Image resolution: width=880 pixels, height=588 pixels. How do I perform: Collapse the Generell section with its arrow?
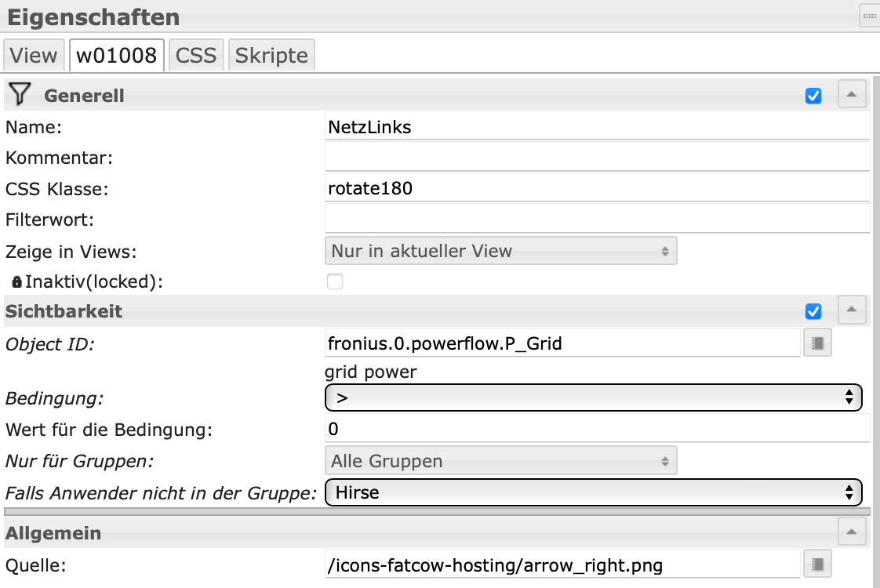click(x=851, y=95)
